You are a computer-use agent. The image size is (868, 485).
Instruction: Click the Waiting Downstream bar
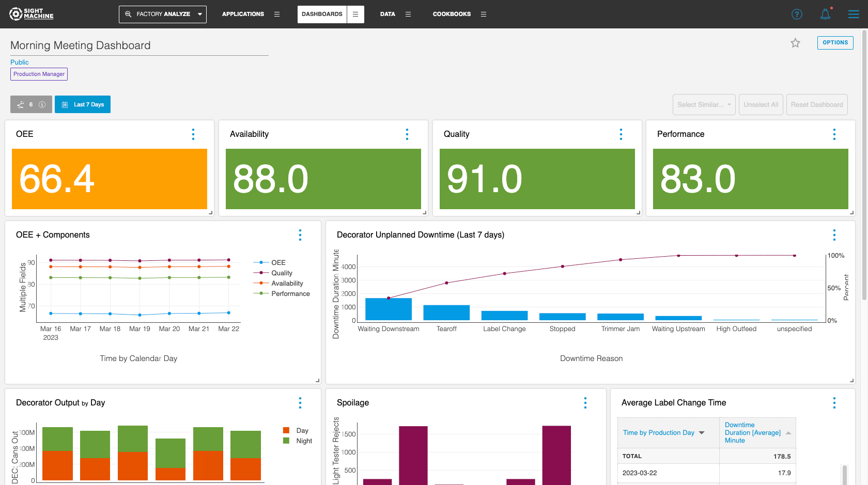point(389,309)
